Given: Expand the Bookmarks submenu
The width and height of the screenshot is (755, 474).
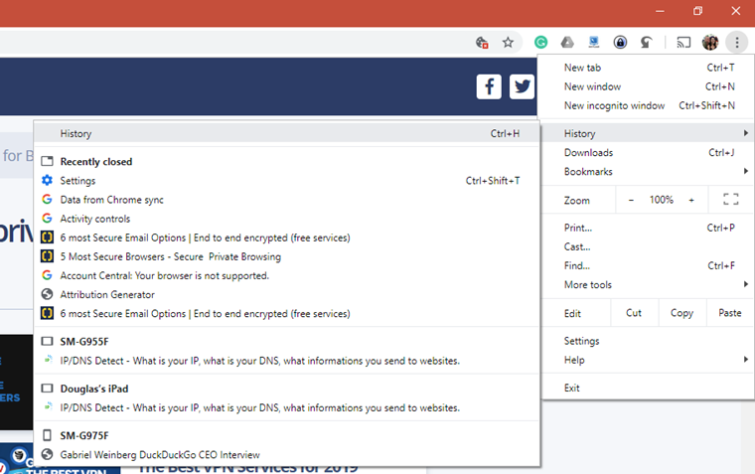Looking at the screenshot, I should tap(648, 171).
